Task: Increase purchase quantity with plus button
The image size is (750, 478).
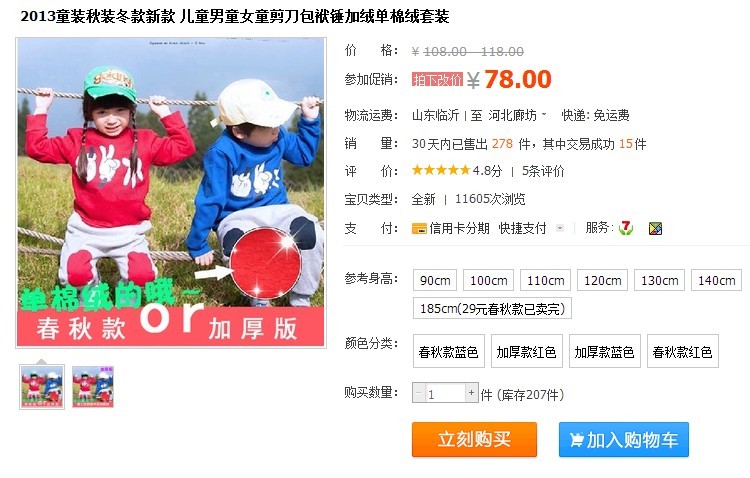Action: tap(471, 393)
